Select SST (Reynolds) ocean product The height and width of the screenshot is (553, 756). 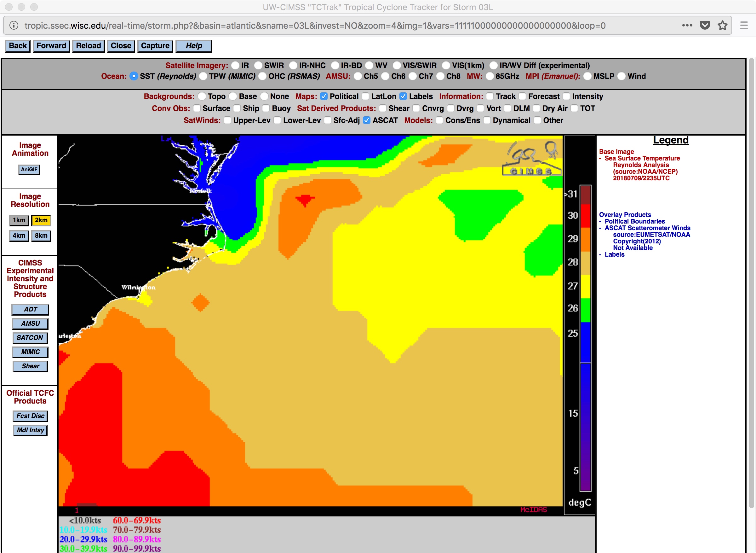pyautogui.click(x=134, y=76)
